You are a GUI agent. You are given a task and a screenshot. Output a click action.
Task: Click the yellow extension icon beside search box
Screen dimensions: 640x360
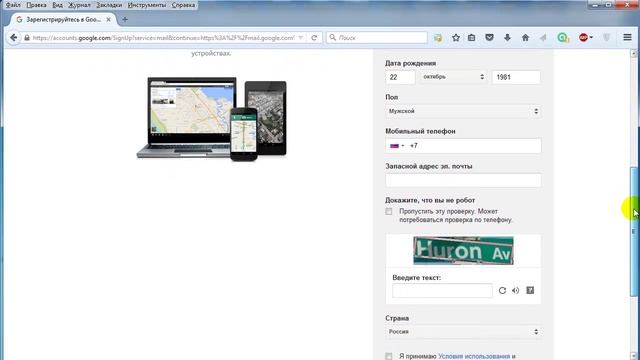point(438,38)
